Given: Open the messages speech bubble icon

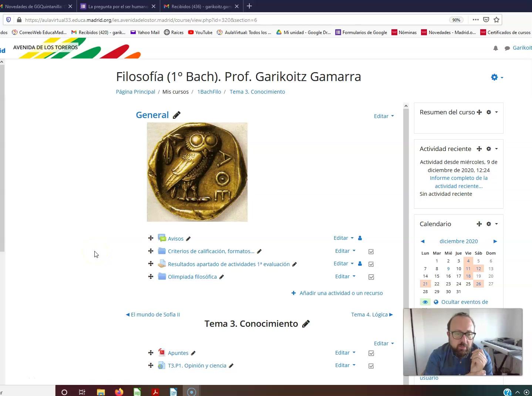Looking at the screenshot, I should (x=507, y=48).
